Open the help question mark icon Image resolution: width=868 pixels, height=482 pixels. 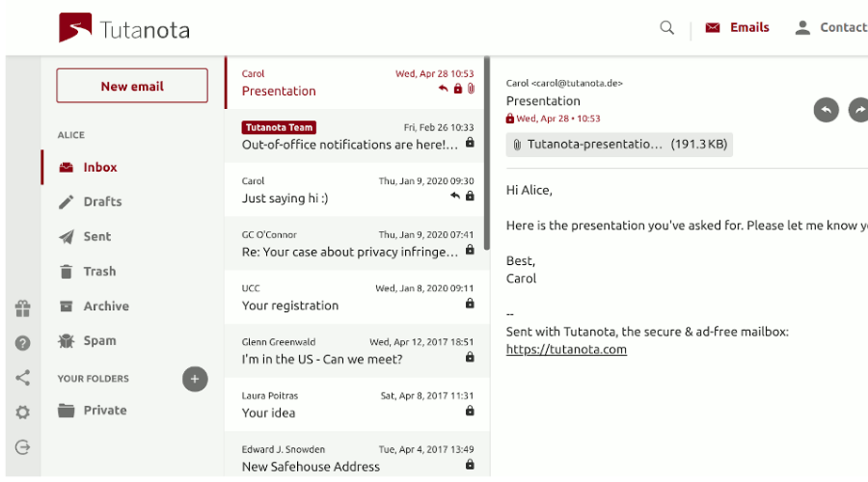[x=23, y=343]
